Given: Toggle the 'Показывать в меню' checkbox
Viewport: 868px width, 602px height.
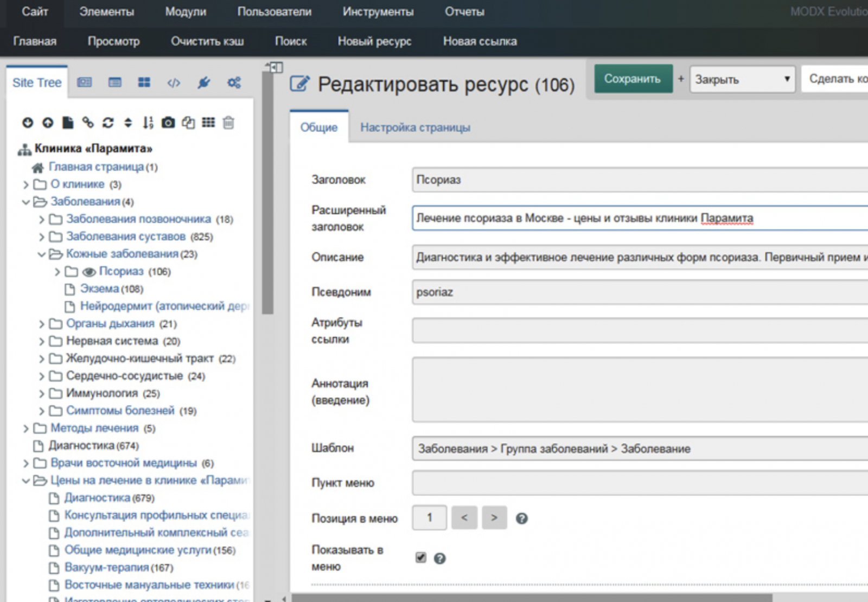Looking at the screenshot, I should [x=420, y=558].
